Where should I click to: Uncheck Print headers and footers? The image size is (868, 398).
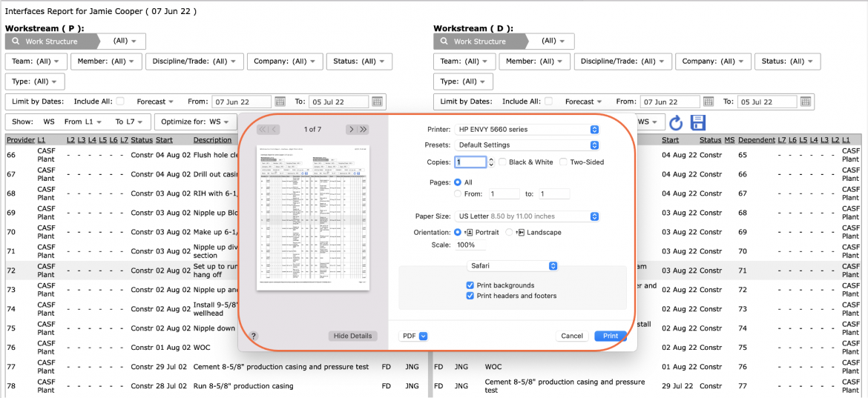[470, 296]
